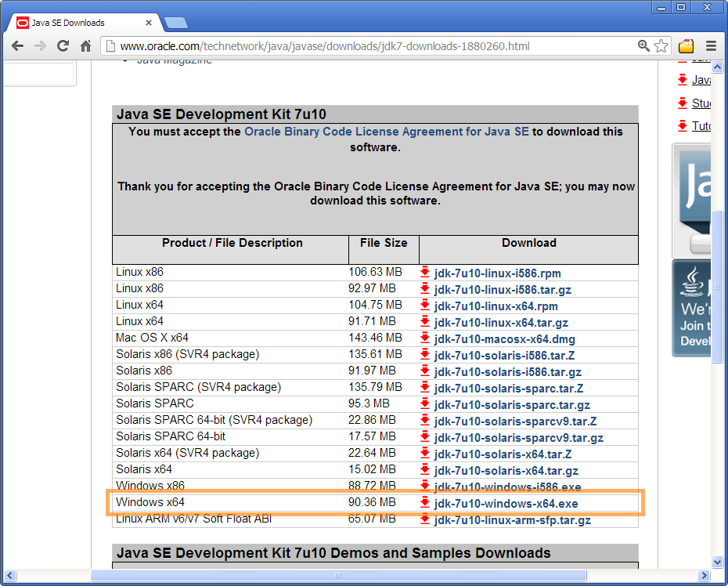The width and height of the screenshot is (728, 586).
Task: Open the jdk-7u10-solaris-x64.tar.gz link
Action: [506, 471]
